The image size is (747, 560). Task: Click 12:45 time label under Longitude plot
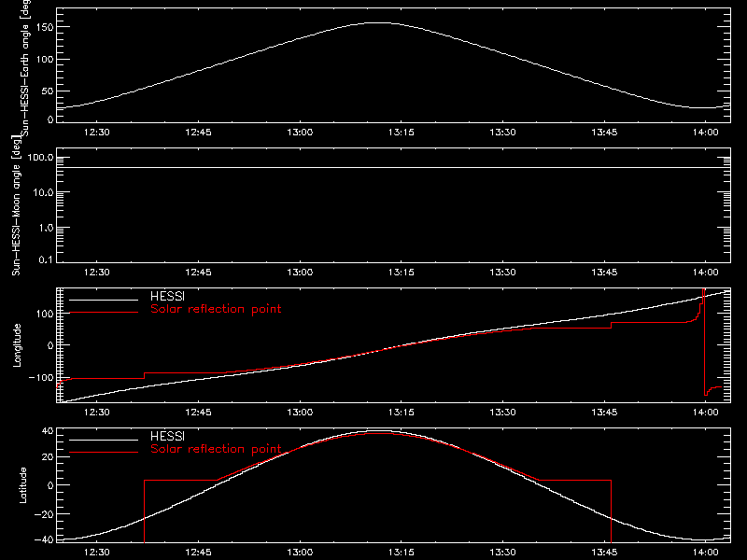(198, 412)
